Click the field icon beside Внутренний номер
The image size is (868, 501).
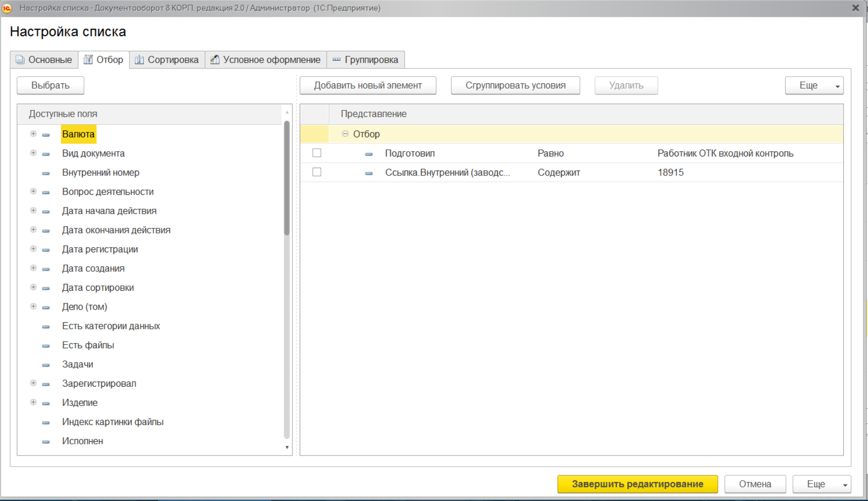coord(46,173)
